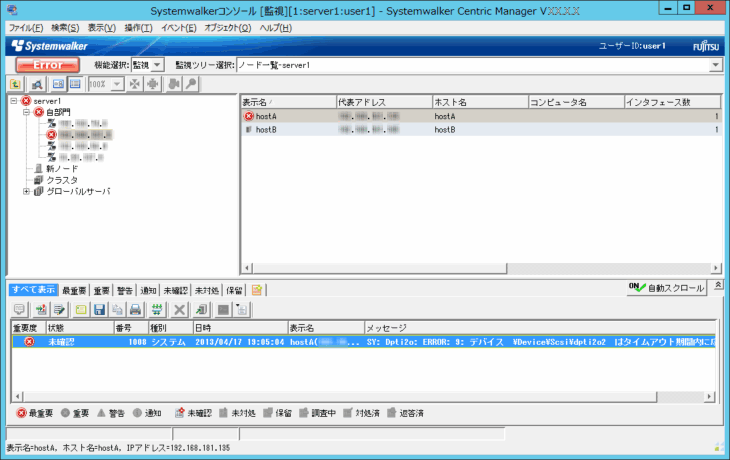Click the search node icon with magnifier
This screenshot has height=460, width=730.
[x=37, y=84]
